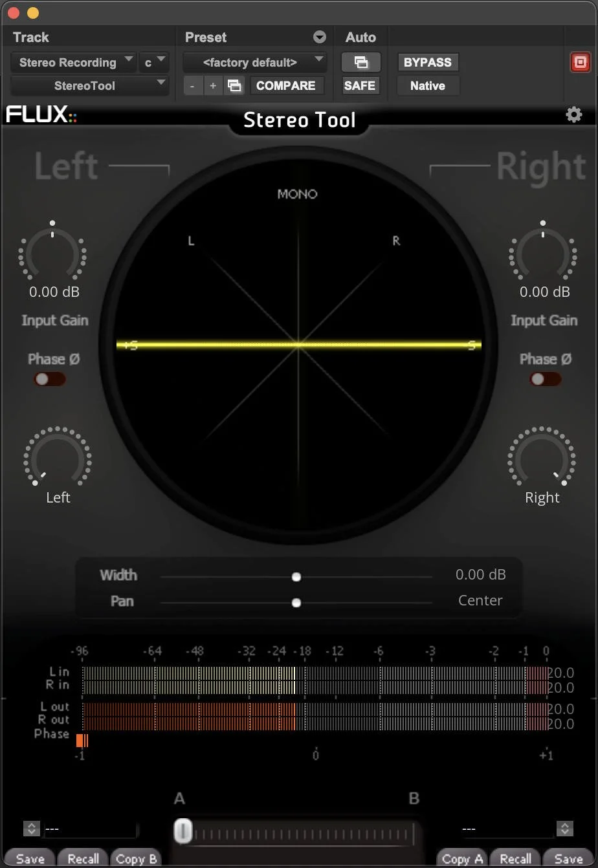Screen dimensions: 598x868
Task: Click the Auto header label
Action: tap(360, 37)
